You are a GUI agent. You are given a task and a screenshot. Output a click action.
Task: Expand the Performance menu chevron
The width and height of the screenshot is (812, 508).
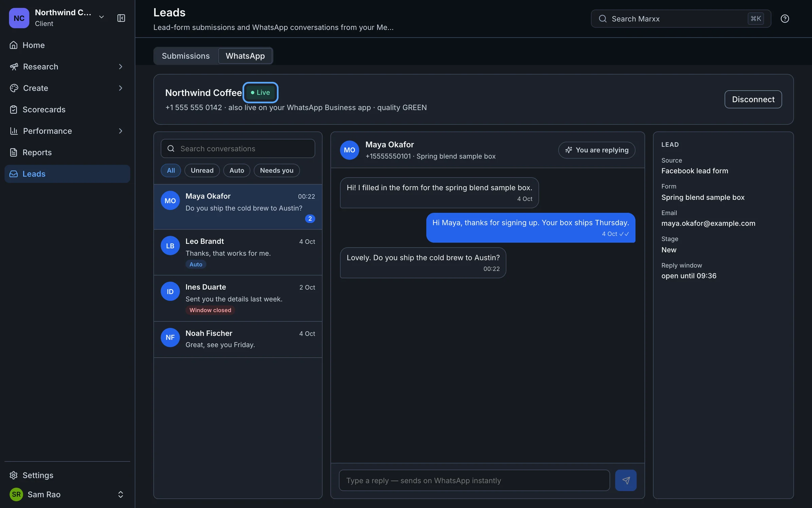pos(120,131)
